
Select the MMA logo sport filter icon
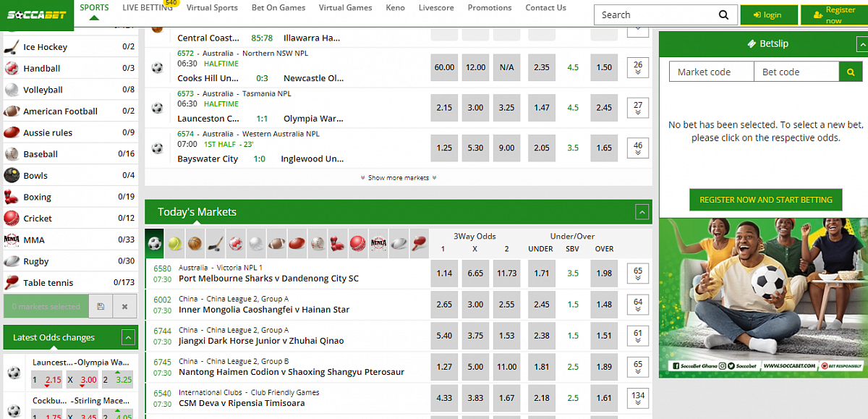(x=378, y=244)
